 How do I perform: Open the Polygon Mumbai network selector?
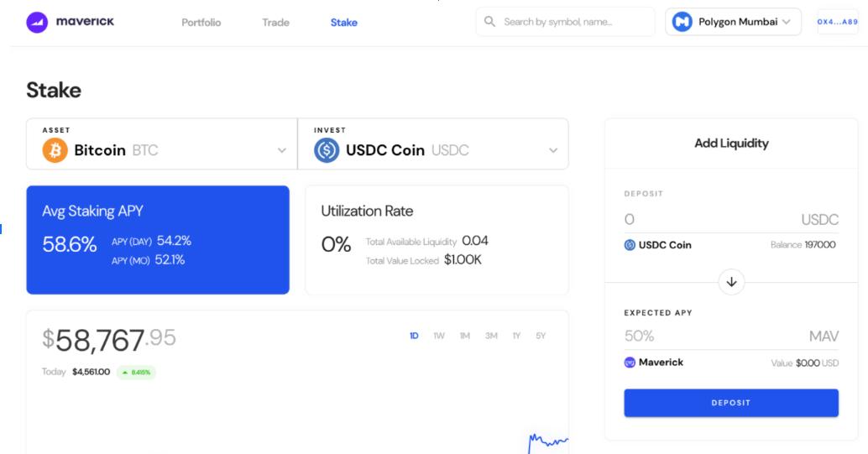734,22
